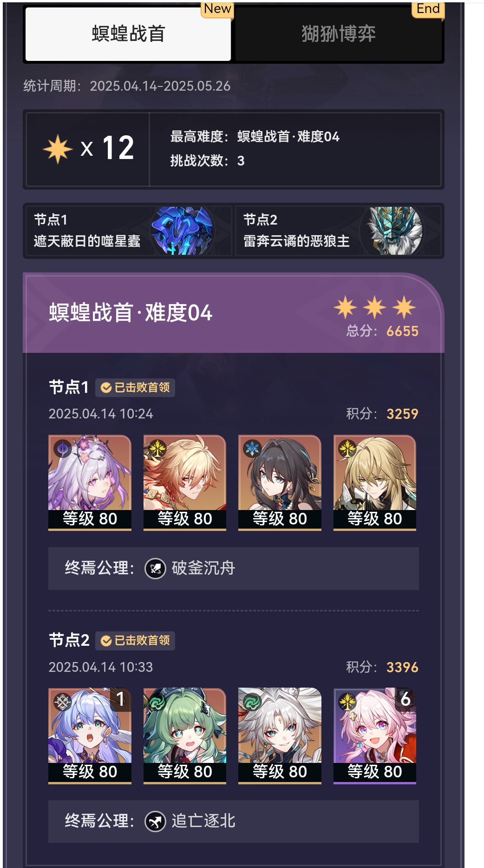Open the orange-haired character in node 1
This screenshot has height=868, width=484.
click(x=185, y=483)
